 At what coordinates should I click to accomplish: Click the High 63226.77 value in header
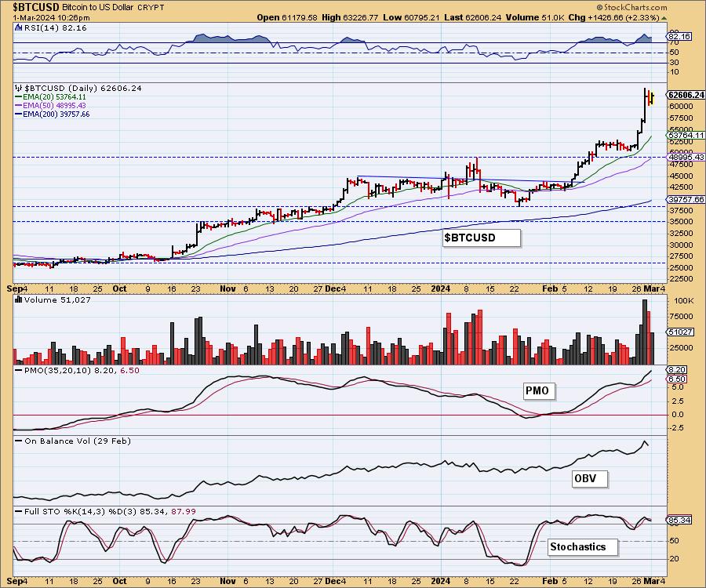(350, 17)
